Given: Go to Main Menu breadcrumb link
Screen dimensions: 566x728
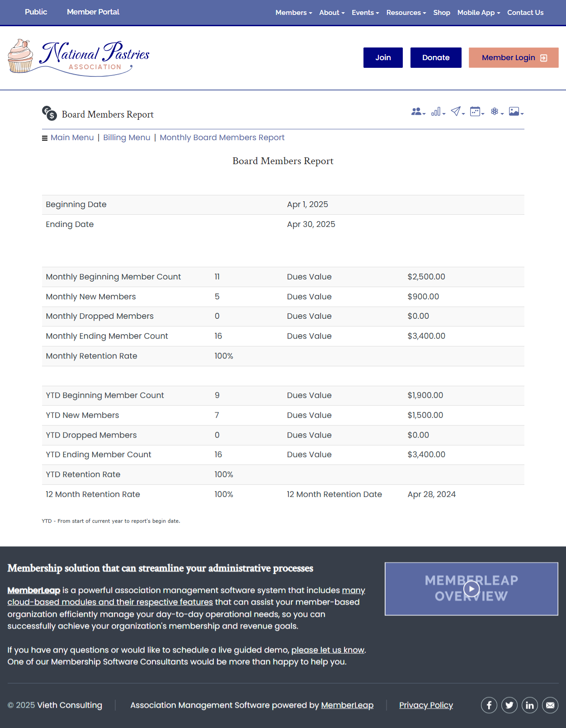Looking at the screenshot, I should [72, 137].
